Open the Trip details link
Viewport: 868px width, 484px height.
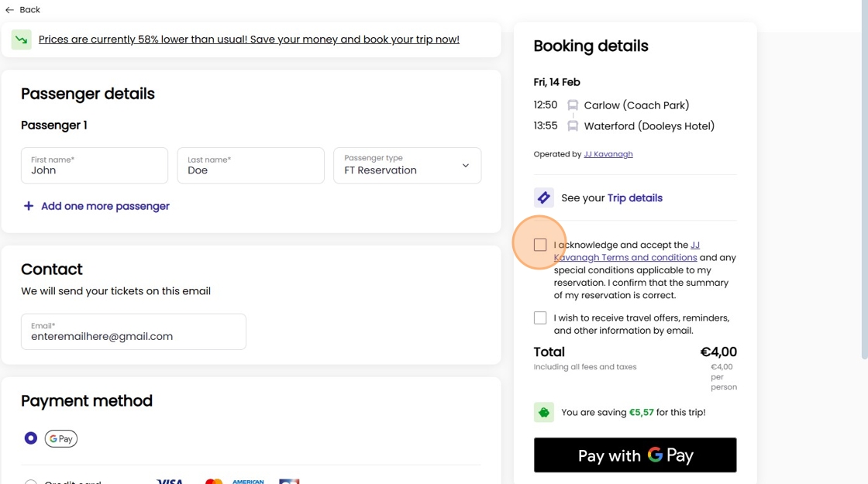pyautogui.click(x=635, y=198)
